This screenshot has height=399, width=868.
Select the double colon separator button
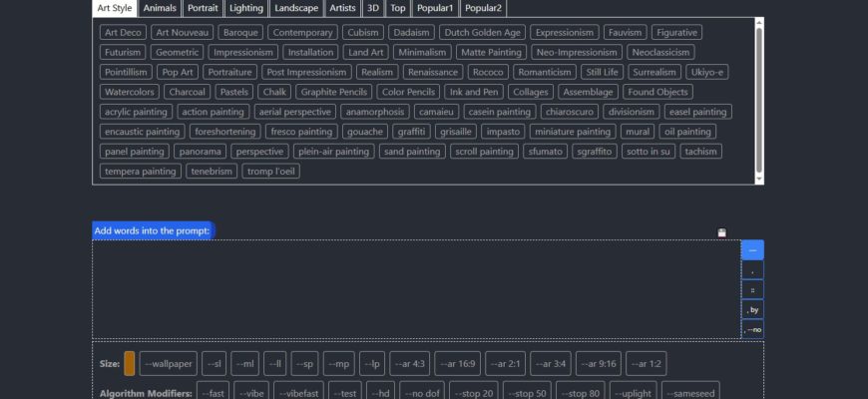tap(752, 290)
